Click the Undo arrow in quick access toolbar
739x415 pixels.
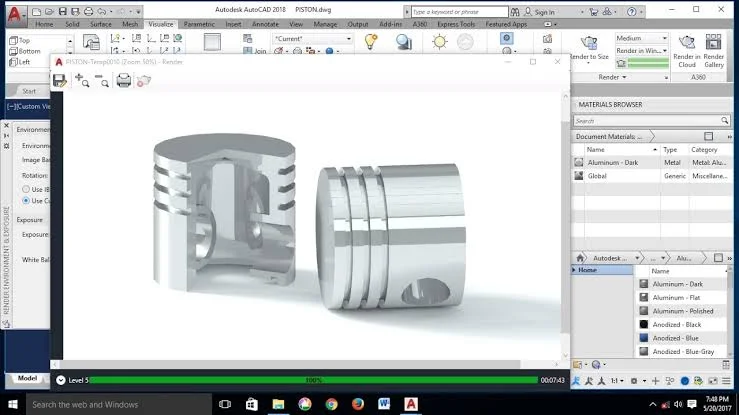[x=102, y=11]
